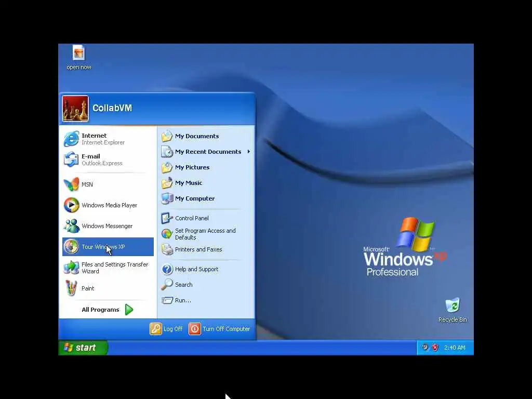The width and height of the screenshot is (532, 399).
Task: Click the 'open now' label text
Action: click(79, 67)
